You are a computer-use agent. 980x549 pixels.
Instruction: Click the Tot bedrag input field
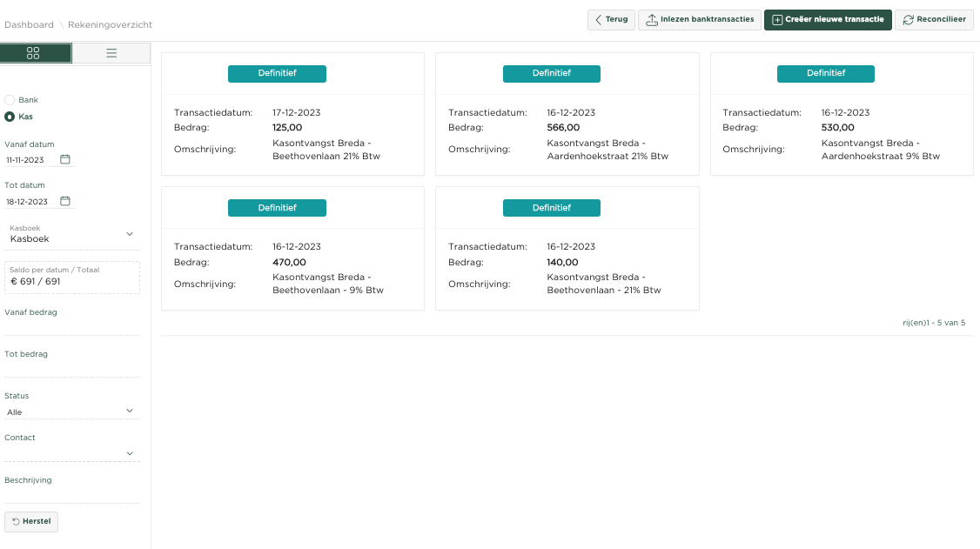pos(72,369)
